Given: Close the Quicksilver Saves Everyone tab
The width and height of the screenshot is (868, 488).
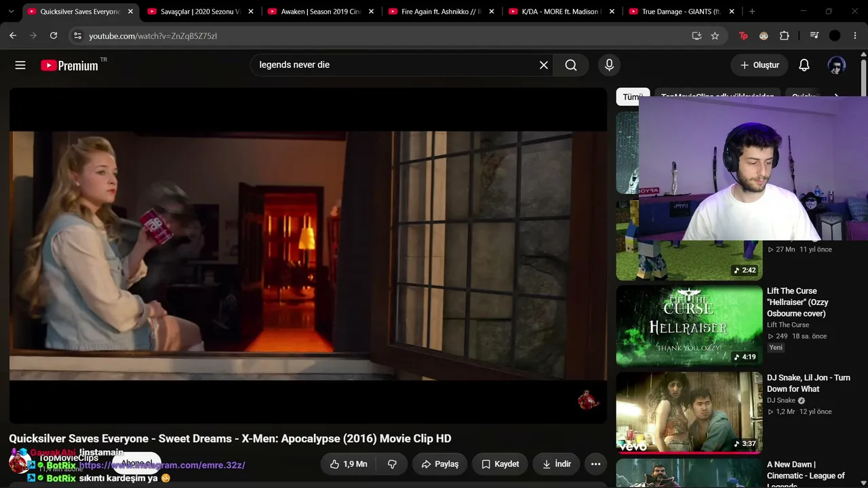Looking at the screenshot, I should 130,12.
